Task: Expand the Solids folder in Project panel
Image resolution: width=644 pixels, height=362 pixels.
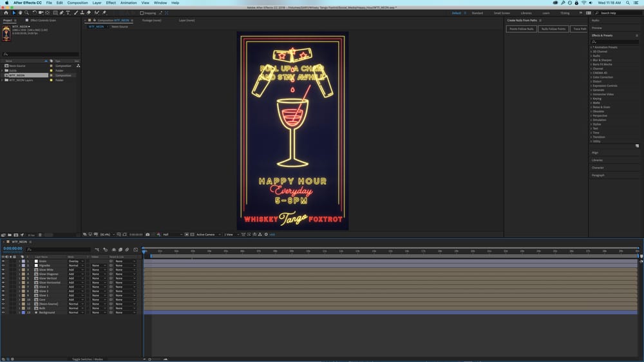Action: 3,71
